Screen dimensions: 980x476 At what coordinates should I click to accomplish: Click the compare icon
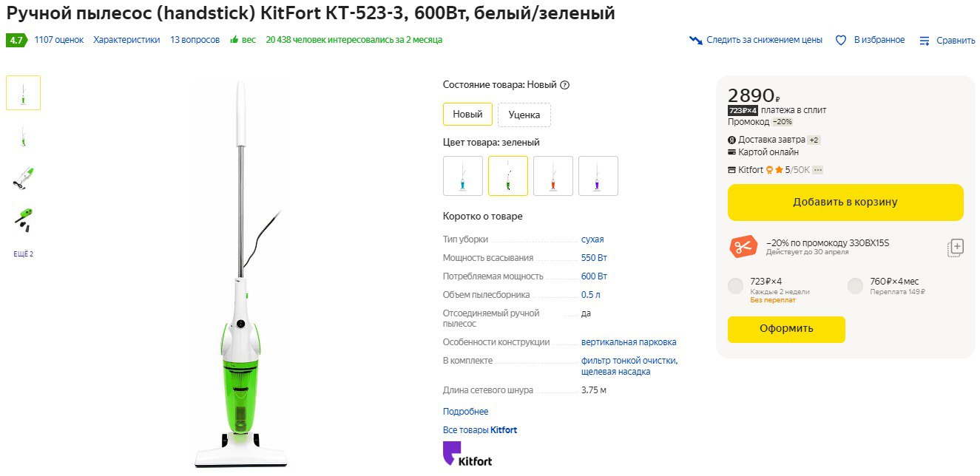(924, 41)
